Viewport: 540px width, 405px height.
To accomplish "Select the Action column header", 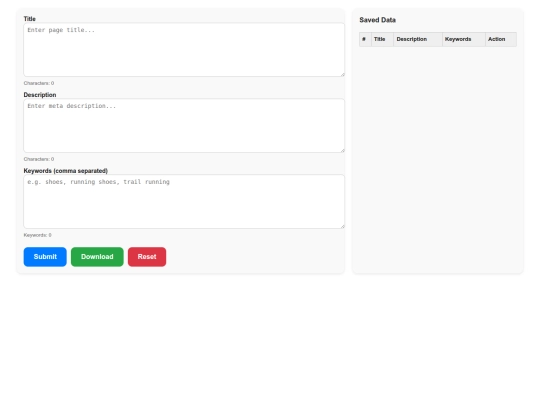I will 501,39.
